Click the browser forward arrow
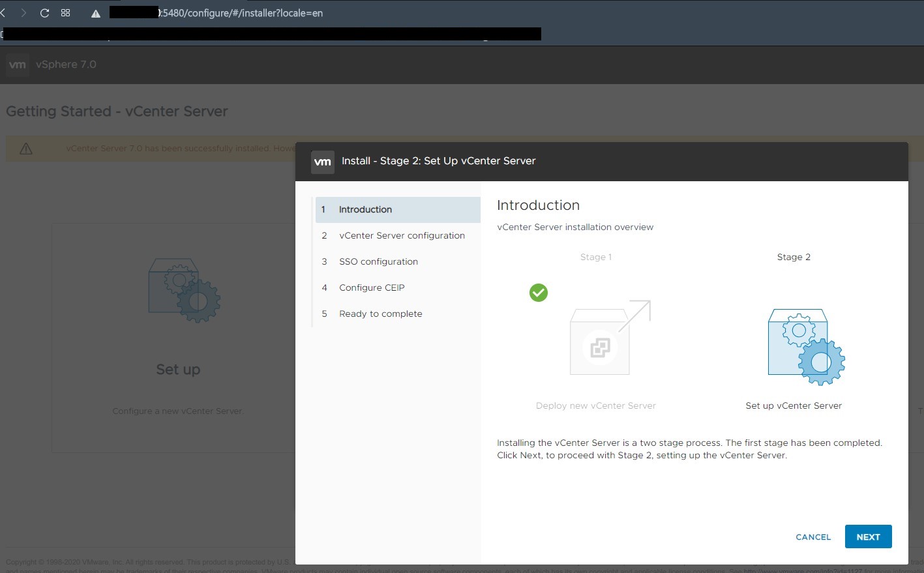The height and width of the screenshot is (573, 924). pos(23,13)
